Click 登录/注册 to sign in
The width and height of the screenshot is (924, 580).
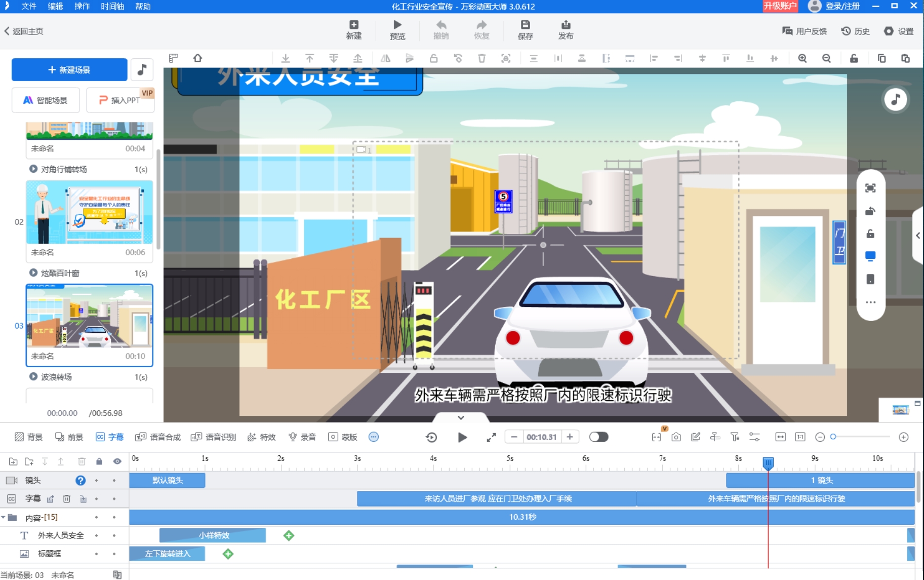pos(842,6)
